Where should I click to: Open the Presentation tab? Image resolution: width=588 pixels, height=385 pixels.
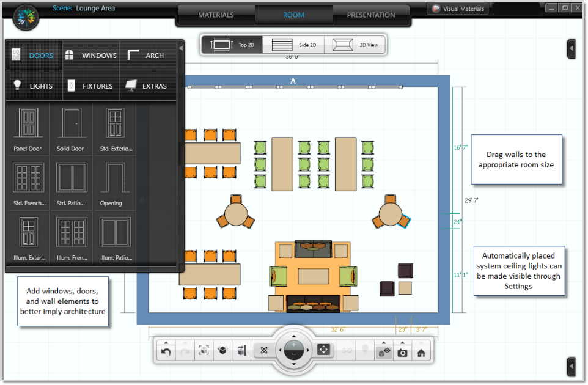(x=371, y=15)
